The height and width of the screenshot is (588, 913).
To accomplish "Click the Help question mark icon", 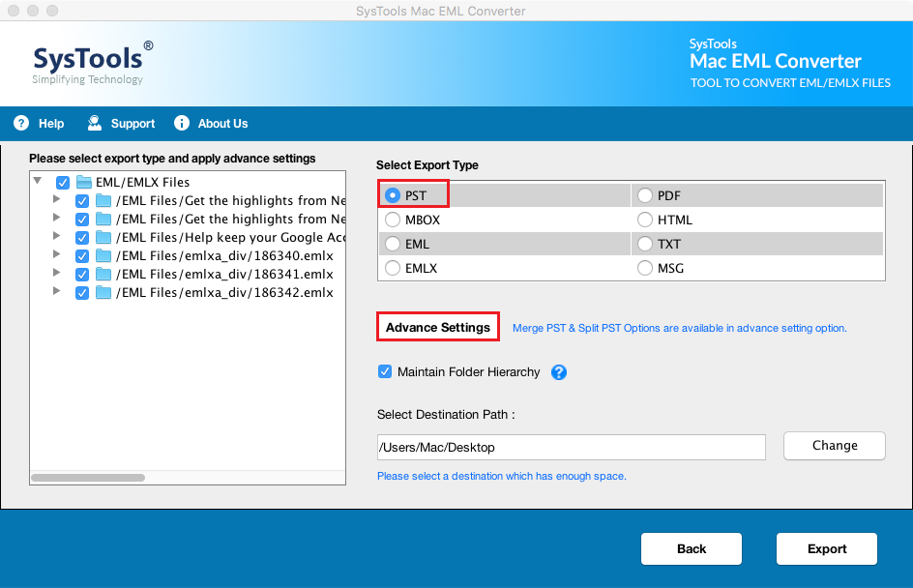I will point(21,123).
